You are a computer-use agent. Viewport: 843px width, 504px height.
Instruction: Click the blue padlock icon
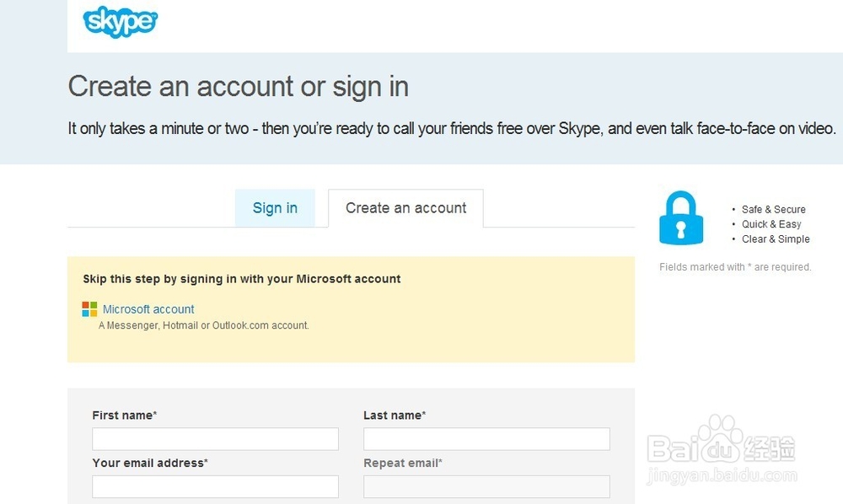point(680,218)
